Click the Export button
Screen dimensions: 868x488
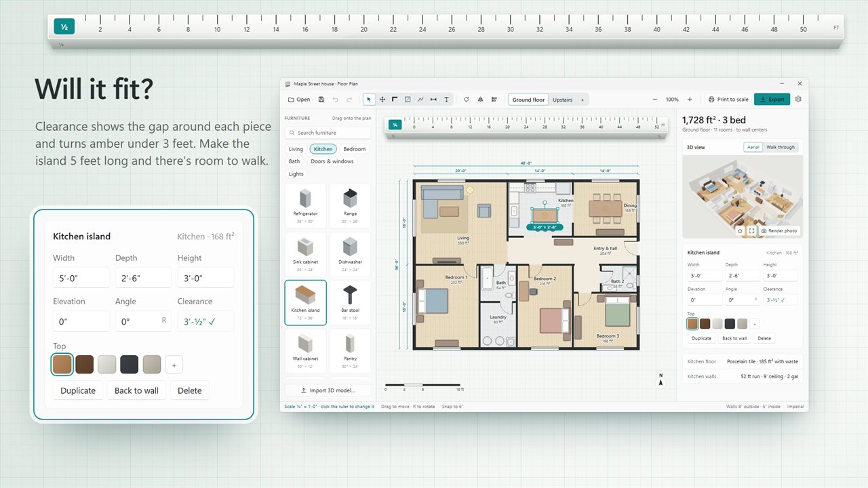[772, 99]
